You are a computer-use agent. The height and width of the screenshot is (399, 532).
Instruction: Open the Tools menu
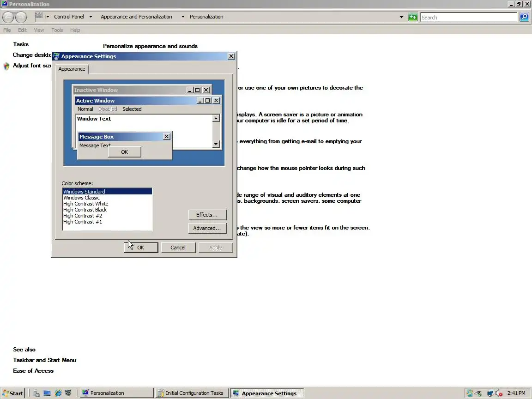click(57, 30)
